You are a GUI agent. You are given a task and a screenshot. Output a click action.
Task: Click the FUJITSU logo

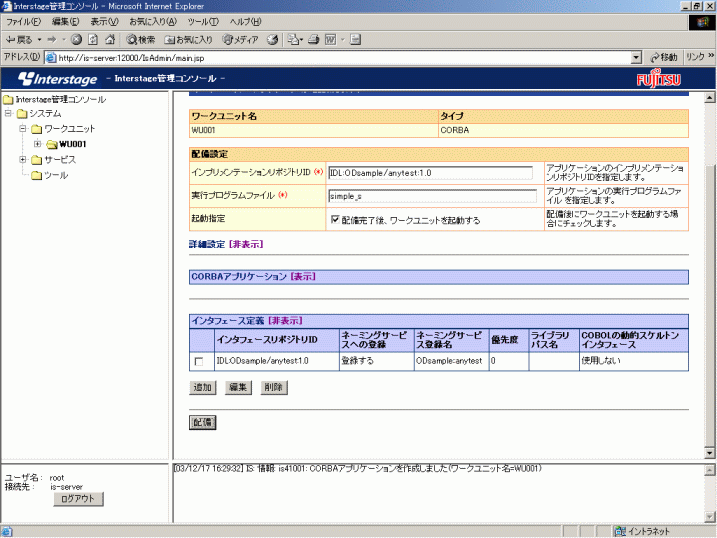[x=658, y=79]
